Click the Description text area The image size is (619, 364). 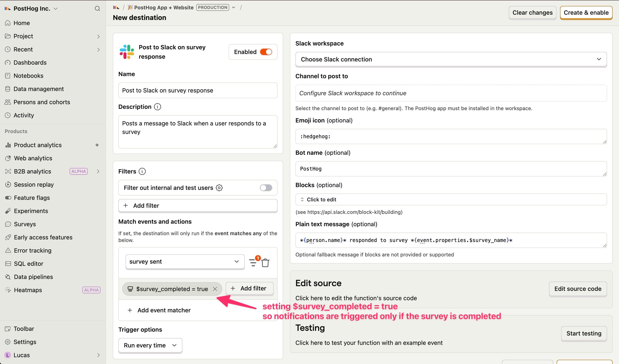click(x=198, y=132)
